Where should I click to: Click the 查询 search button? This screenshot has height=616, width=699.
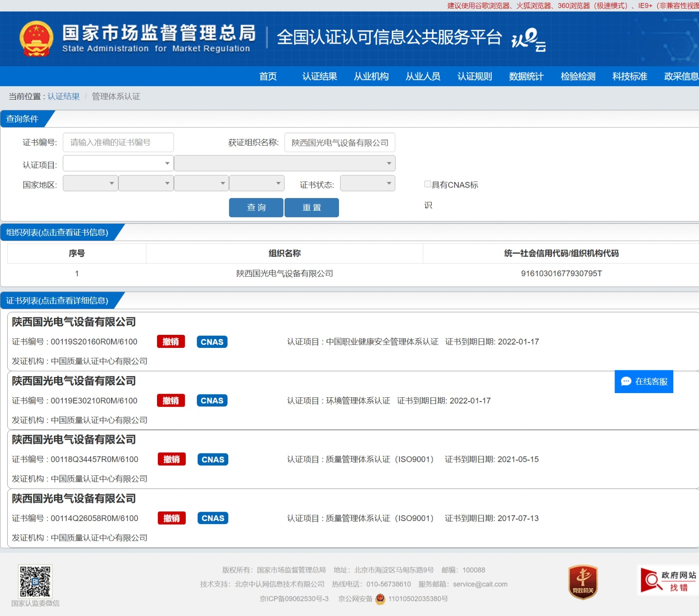click(x=256, y=207)
